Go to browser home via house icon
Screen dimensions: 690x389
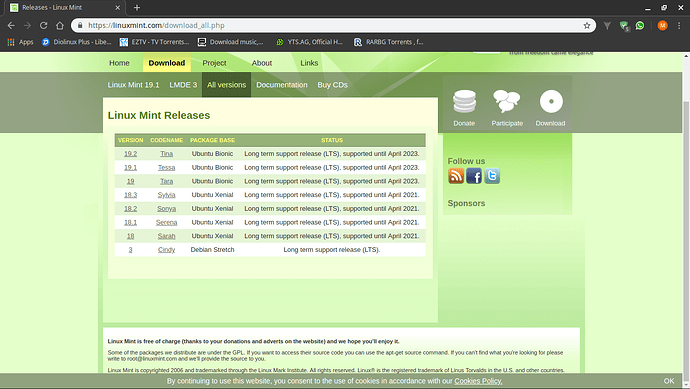pos(60,26)
